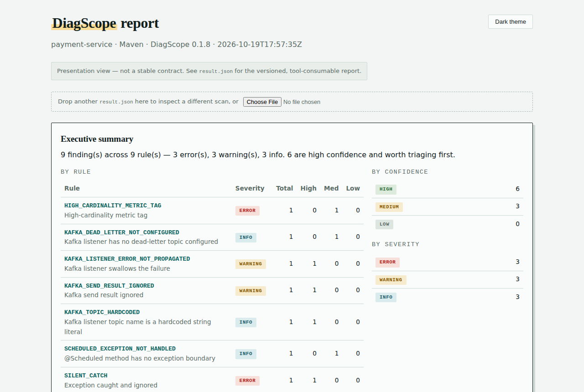Screen dimensions: 584x392
Task: Click LOW badge under By Confidence
Action: click(385, 224)
